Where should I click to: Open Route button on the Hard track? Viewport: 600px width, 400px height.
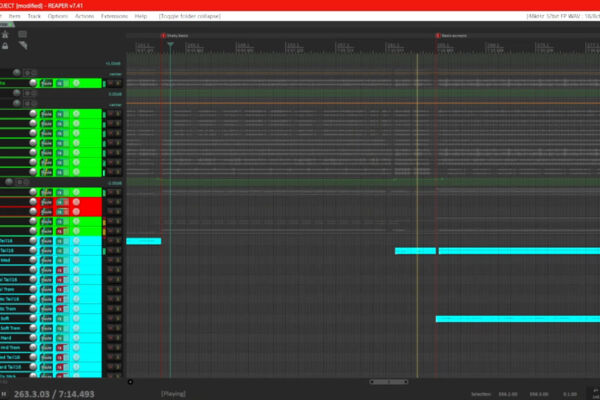tap(47, 338)
